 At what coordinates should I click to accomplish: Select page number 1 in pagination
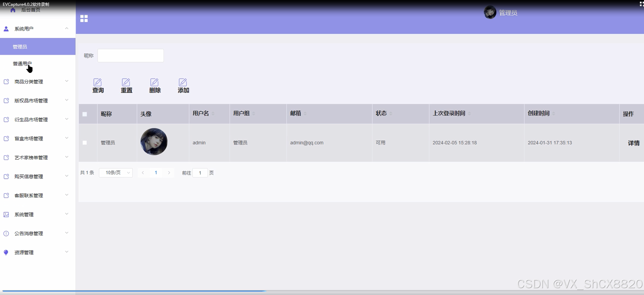156,173
